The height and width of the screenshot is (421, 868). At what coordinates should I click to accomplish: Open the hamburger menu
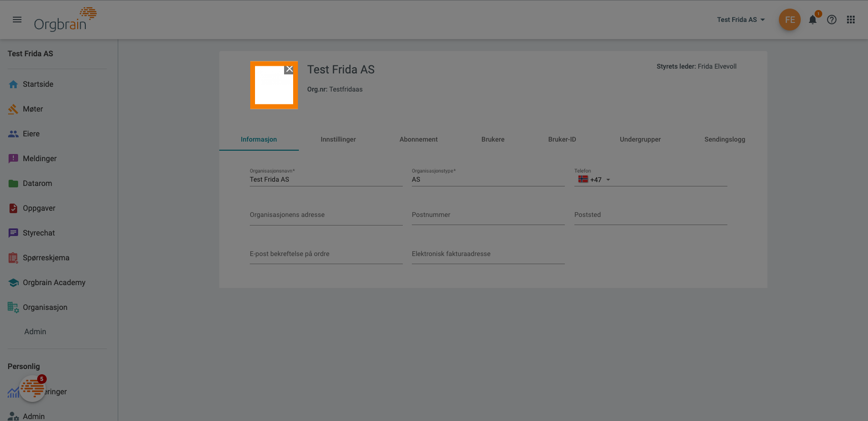point(17,20)
